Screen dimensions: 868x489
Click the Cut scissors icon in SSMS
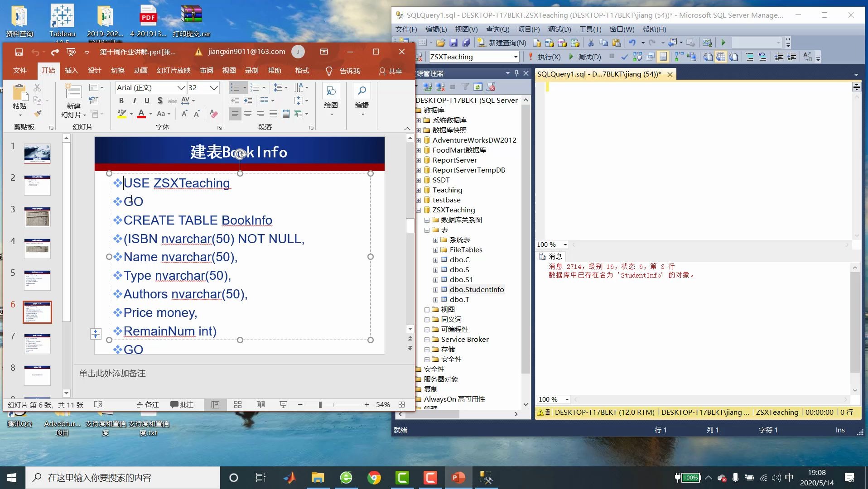[591, 43]
